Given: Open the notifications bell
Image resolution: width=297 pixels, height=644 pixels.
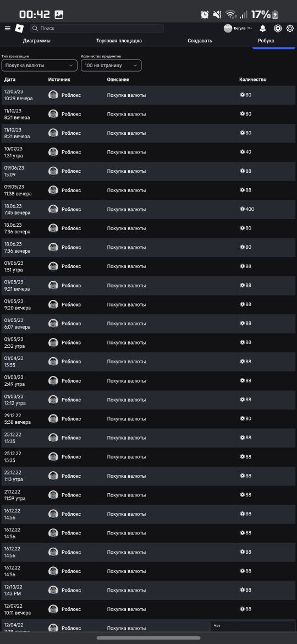Looking at the screenshot, I should 262,28.
